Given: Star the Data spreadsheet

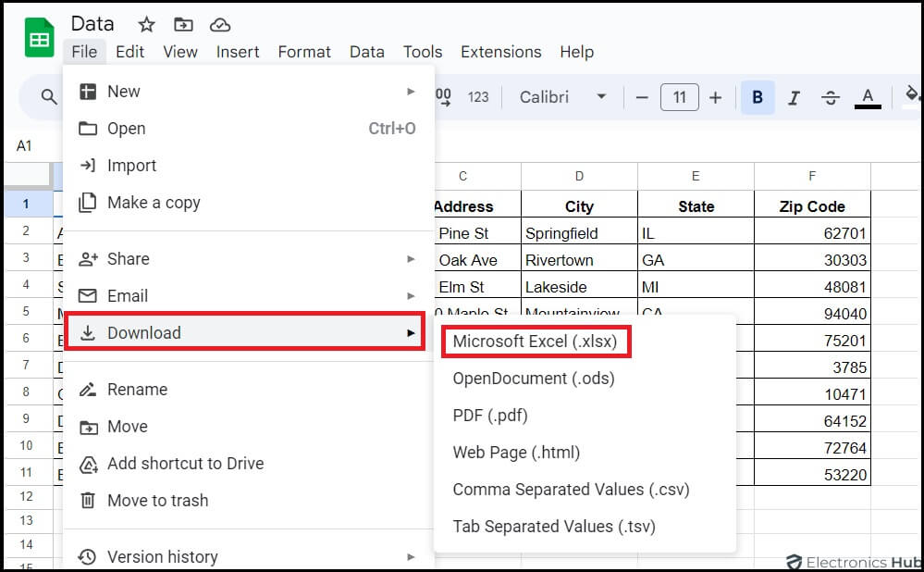Looking at the screenshot, I should 146,24.
